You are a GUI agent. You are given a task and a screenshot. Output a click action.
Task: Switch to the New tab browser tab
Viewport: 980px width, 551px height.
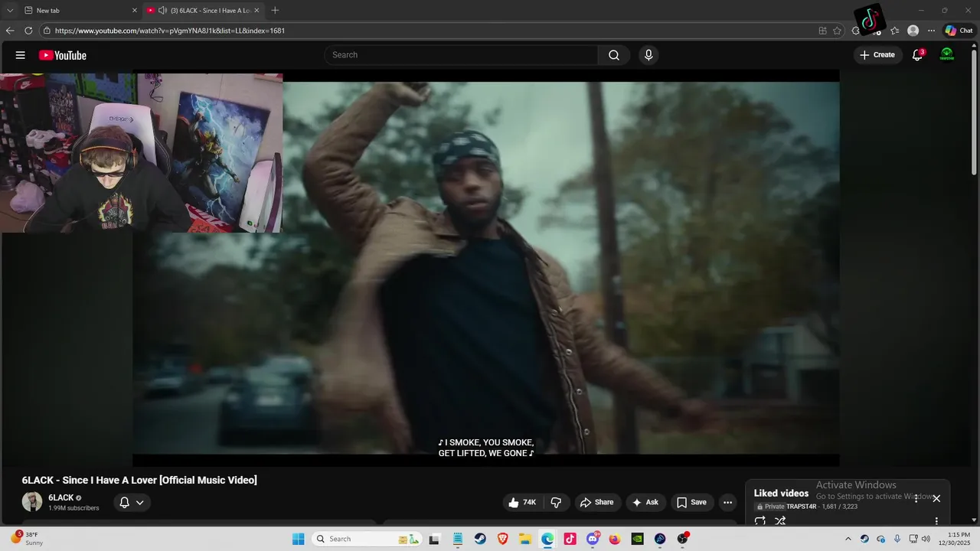pos(79,11)
